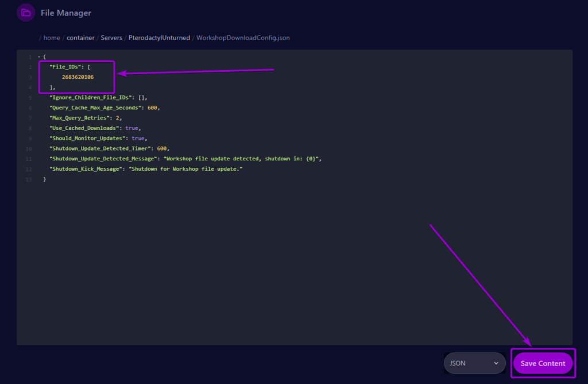Navigate to PterodactylUnturned breadcrumb folder
Image resolution: width=588 pixels, height=384 pixels.
[x=160, y=38]
